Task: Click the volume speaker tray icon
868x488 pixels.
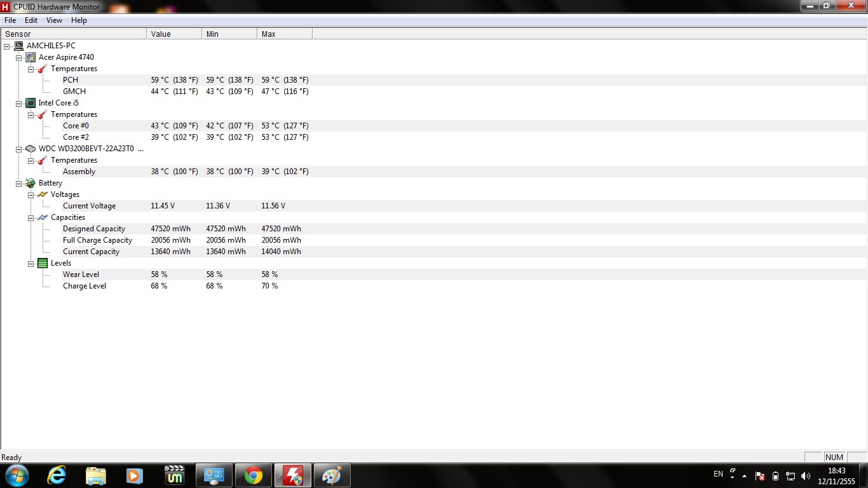Action: [806, 475]
